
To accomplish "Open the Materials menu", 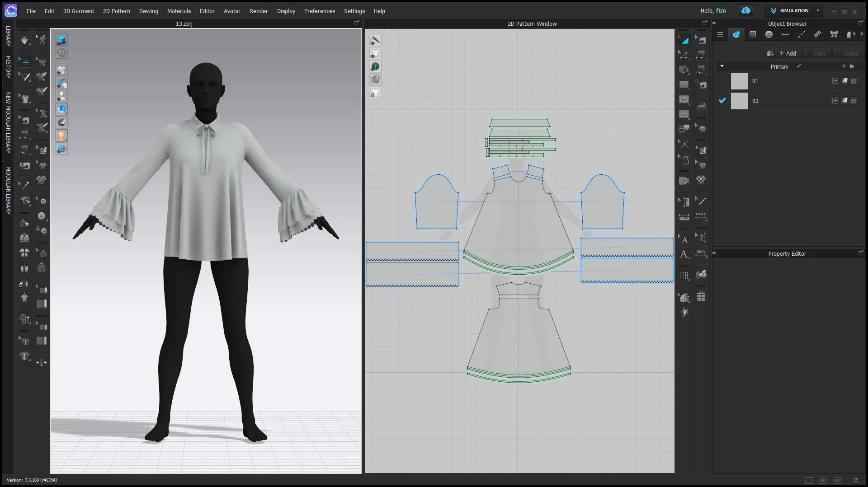I will [x=179, y=11].
